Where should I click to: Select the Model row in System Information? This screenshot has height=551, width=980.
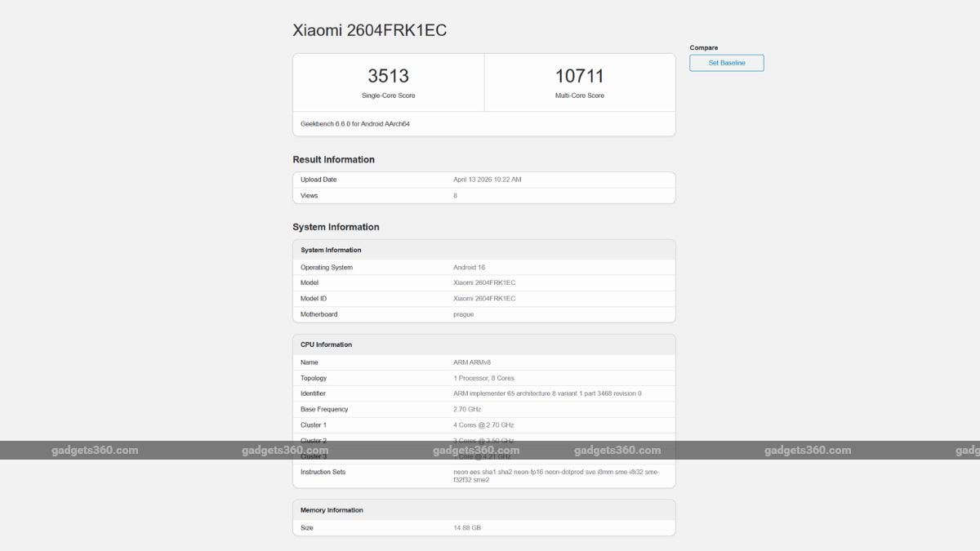click(483, 282)
